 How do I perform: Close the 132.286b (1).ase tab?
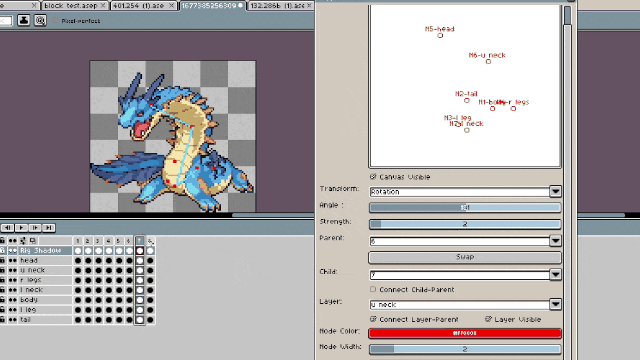coord(309,6)
